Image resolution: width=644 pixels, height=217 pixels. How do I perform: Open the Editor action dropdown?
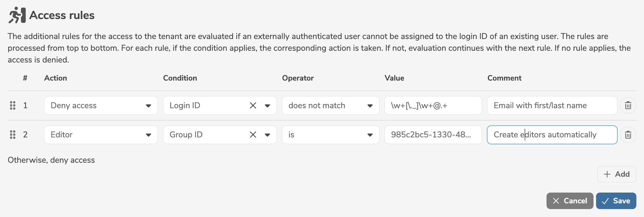click(101, 135)
